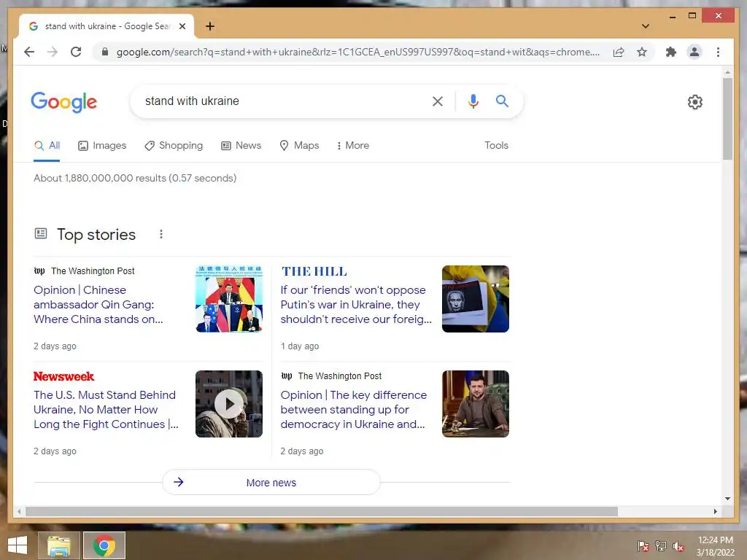Open Newsweek 'U.S. Must Stand Behind Ukraine' story
The image size is (747, 560).
106,410
